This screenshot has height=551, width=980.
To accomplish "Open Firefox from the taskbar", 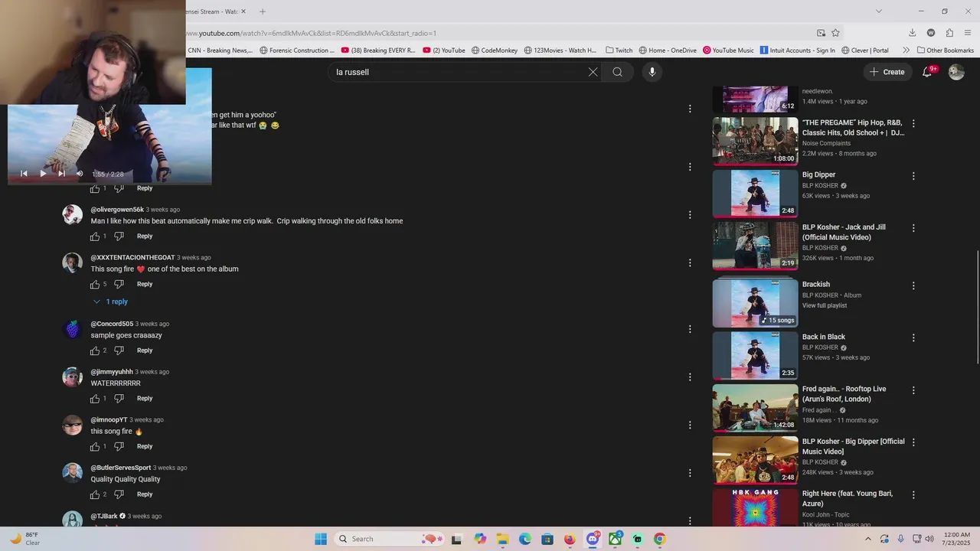I will tap(570, 539).
